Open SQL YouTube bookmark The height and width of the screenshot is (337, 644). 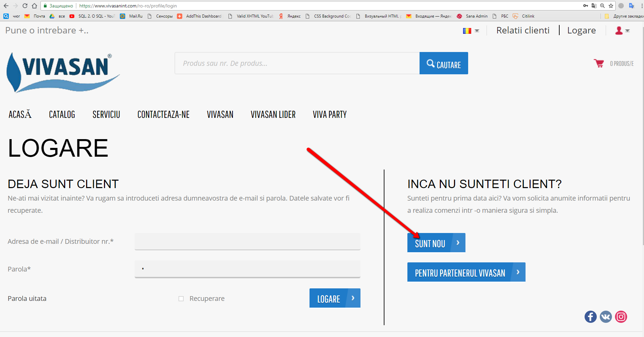point(92,16)
